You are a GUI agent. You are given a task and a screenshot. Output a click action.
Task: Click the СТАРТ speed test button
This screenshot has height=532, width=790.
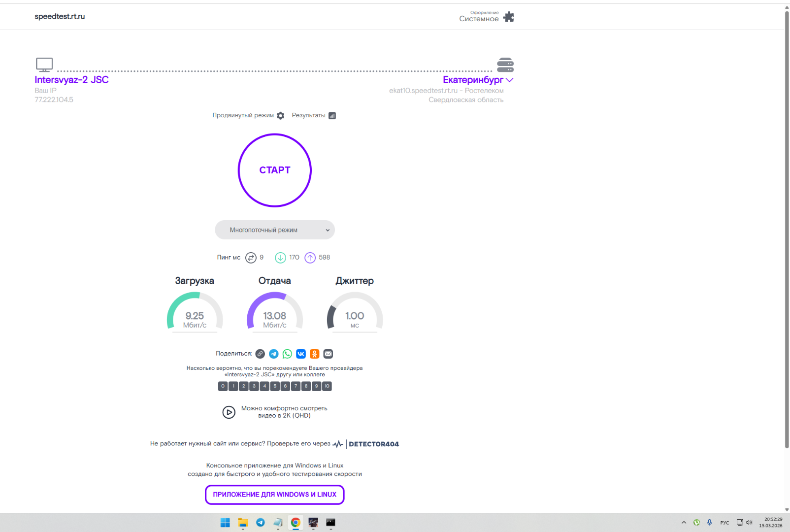coord(274,170)
